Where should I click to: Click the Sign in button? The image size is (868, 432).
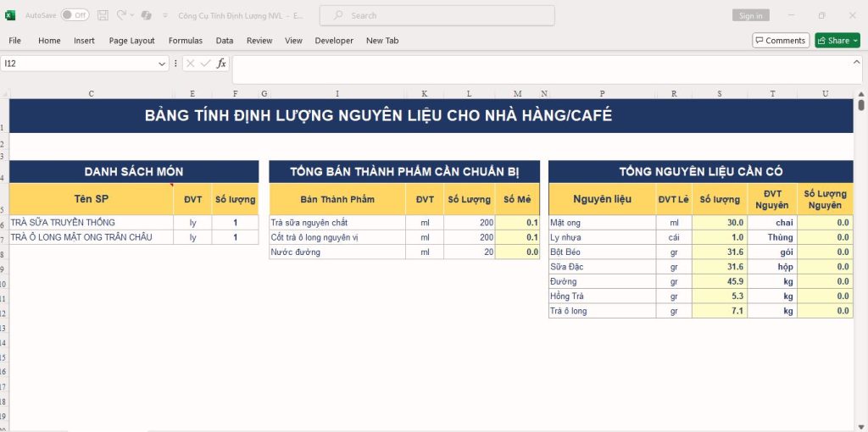click(750, 15)
